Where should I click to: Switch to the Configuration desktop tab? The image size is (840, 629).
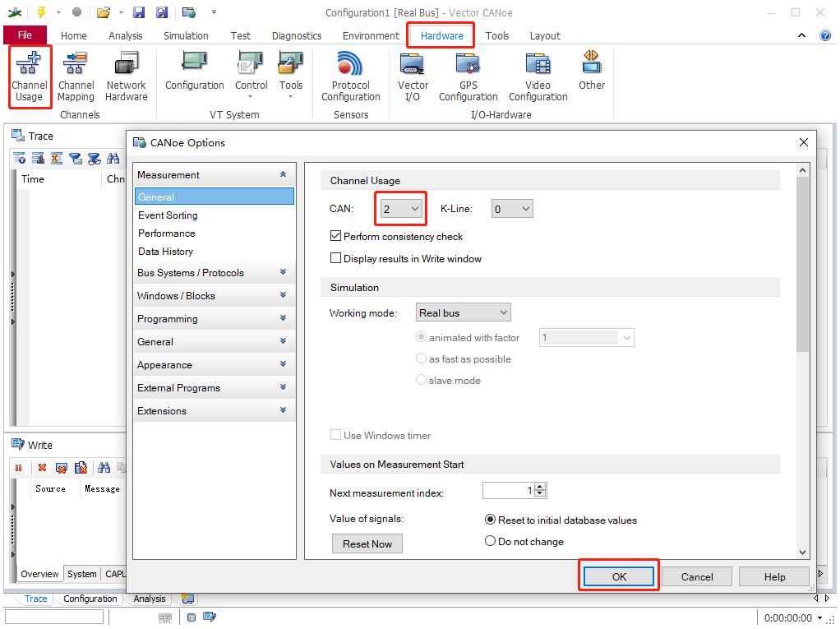click(90, 599)
